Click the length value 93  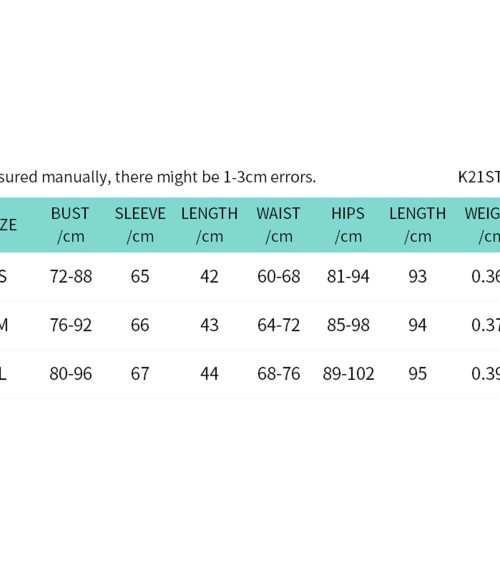click(417, 277)
